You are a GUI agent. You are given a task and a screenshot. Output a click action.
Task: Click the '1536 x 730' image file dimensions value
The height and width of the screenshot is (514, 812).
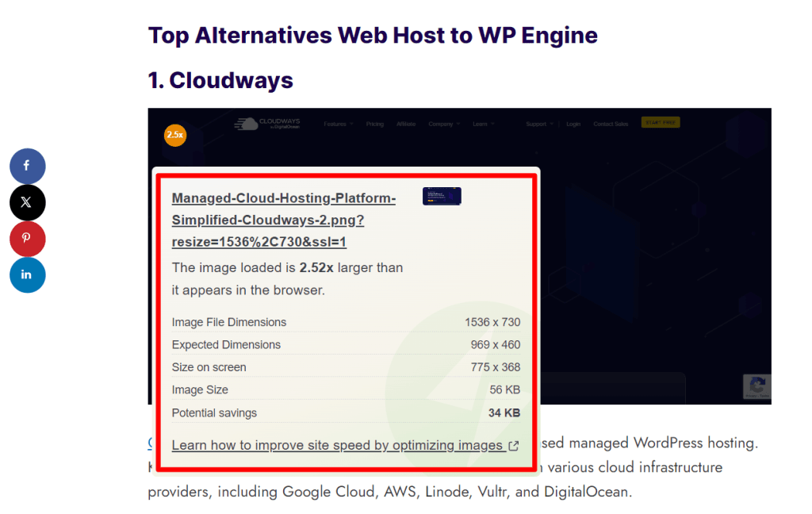(492, 322)
